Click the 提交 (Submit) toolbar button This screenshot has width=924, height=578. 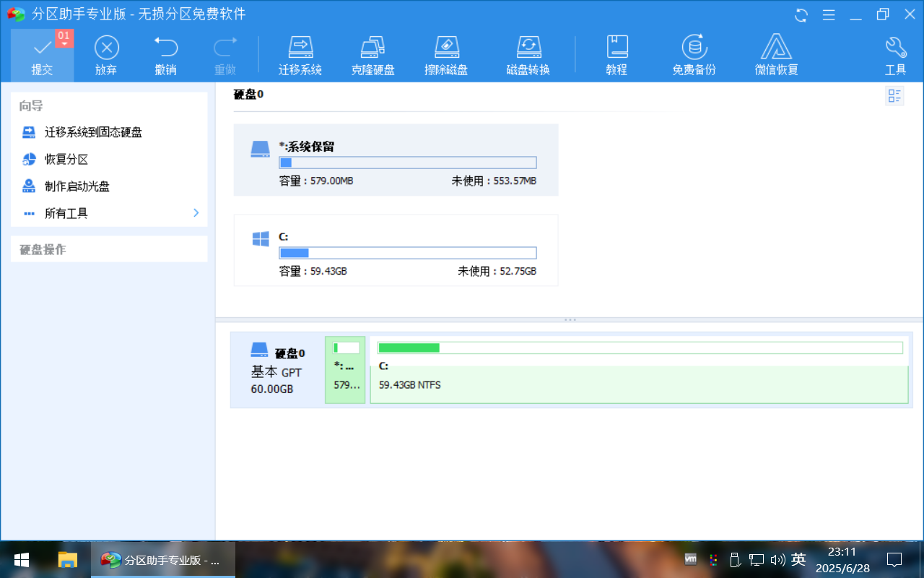tap(42, 56)
